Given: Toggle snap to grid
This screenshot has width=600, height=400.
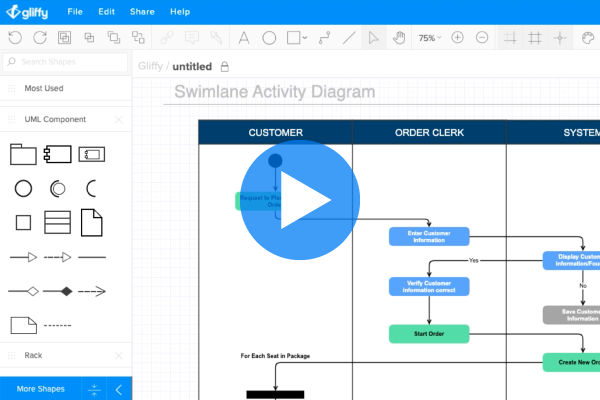Looking at the screenshot, I should click(535, 38).
